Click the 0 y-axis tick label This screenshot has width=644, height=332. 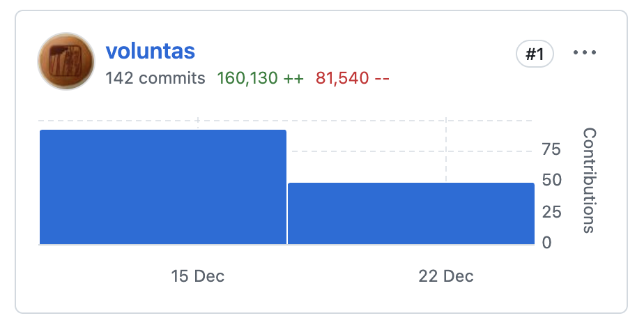546,243
